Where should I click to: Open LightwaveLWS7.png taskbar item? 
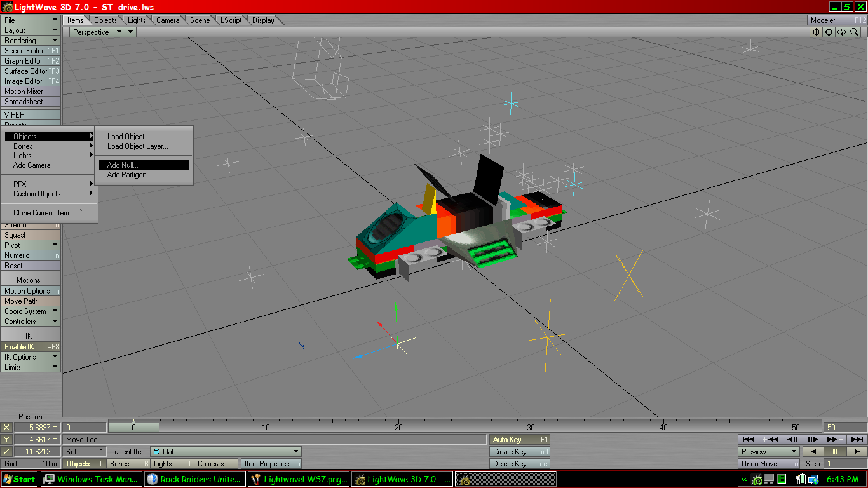pyautogui.click(x=299, y=479)
